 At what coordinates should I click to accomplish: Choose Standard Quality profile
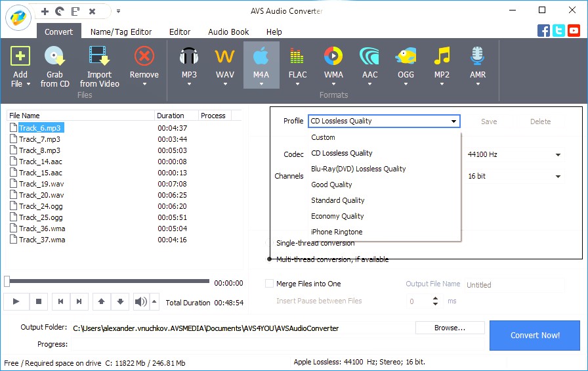tap(384, 200)
